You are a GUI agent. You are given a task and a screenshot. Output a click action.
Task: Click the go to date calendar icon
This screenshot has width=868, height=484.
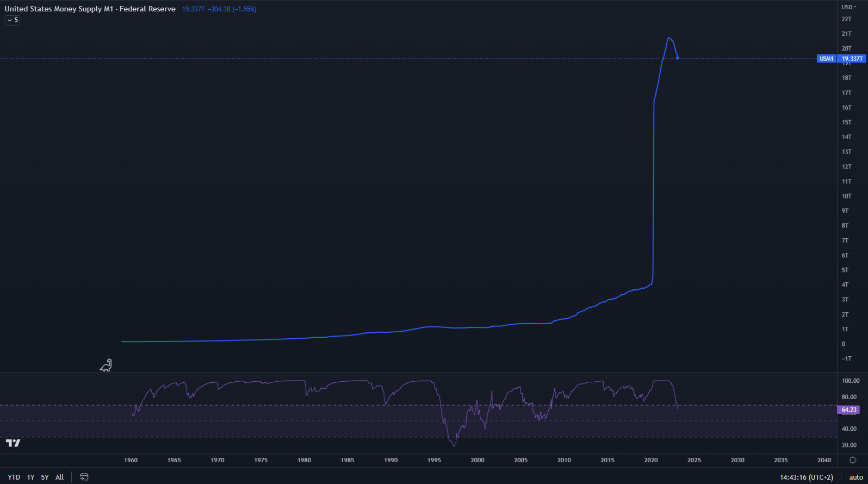tap(84, 477)
